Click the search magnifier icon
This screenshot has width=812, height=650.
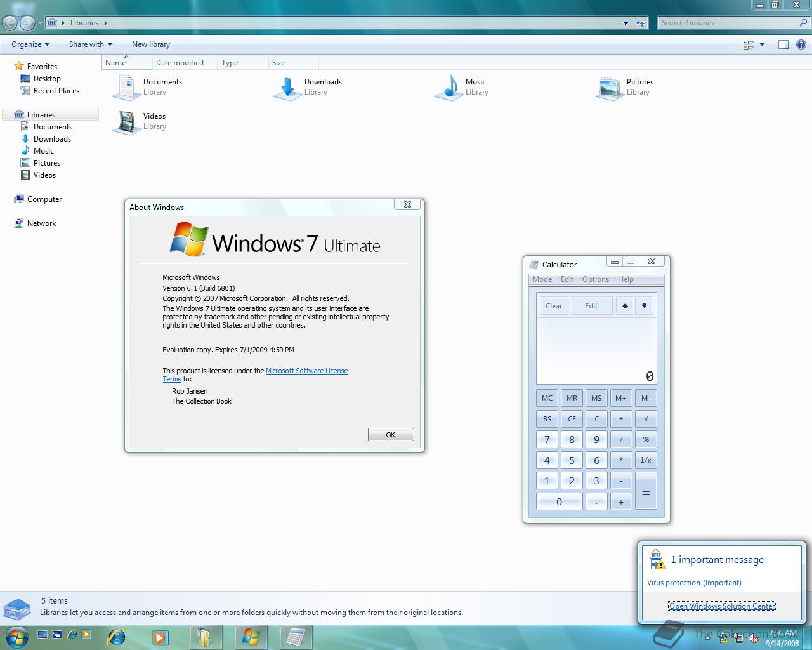[803, 23]
